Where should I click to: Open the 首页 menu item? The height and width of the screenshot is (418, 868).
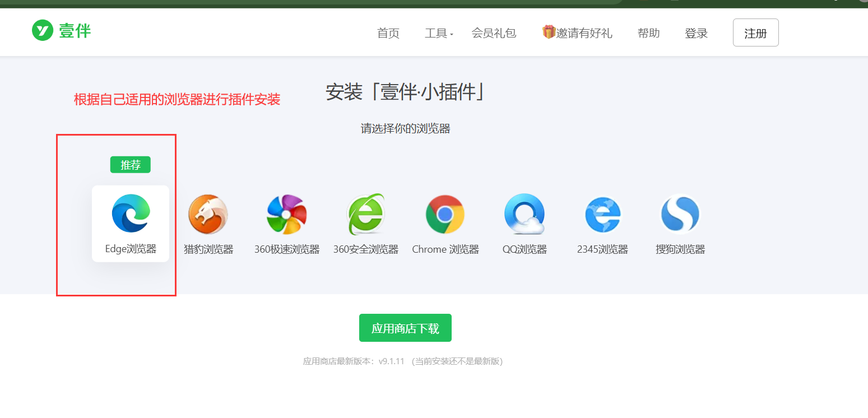coord(388,33)
